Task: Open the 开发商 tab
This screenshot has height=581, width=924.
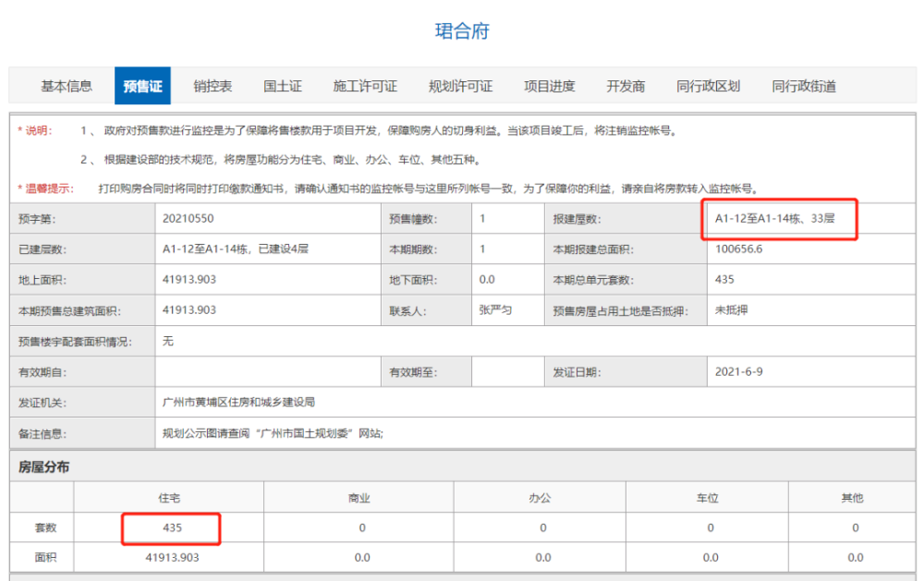Action: click(626, 86)
